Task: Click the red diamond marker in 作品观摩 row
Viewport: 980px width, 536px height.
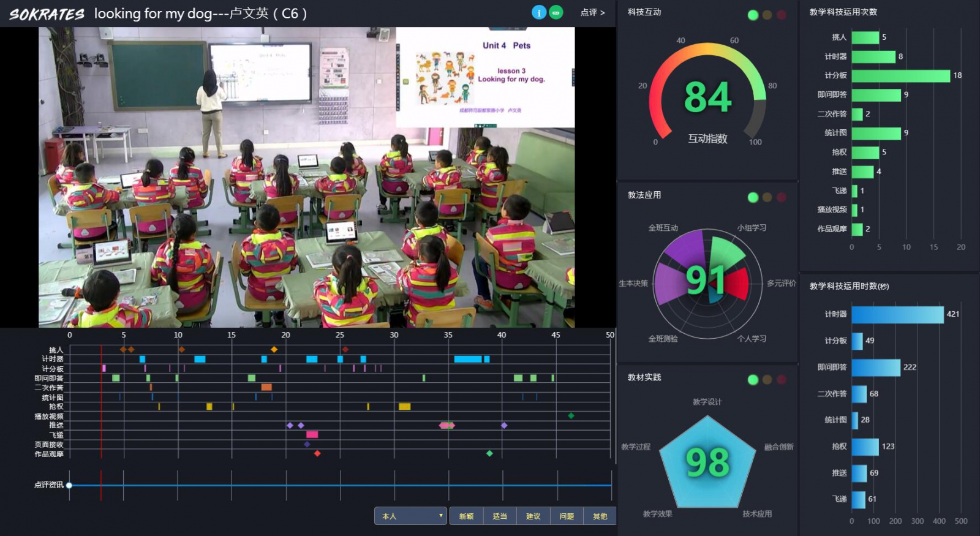Action: coord(317,453)
